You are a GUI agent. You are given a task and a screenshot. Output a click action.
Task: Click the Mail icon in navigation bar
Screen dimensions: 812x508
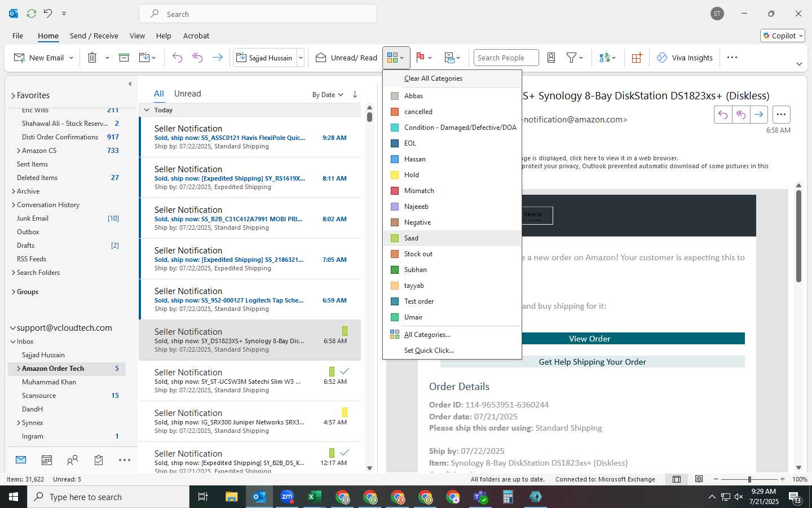coord(21,460)
